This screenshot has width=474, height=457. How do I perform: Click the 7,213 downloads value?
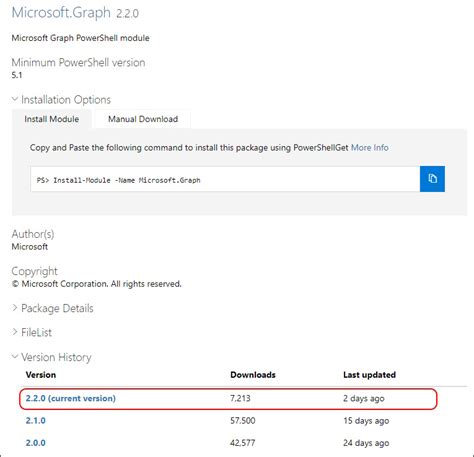coord(240,398)
